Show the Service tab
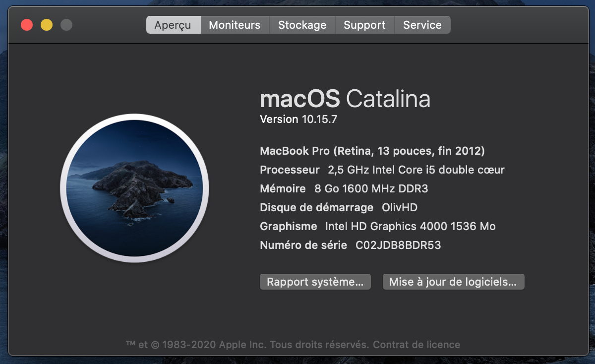The image size is (595, 364). (x=422, y=25)
